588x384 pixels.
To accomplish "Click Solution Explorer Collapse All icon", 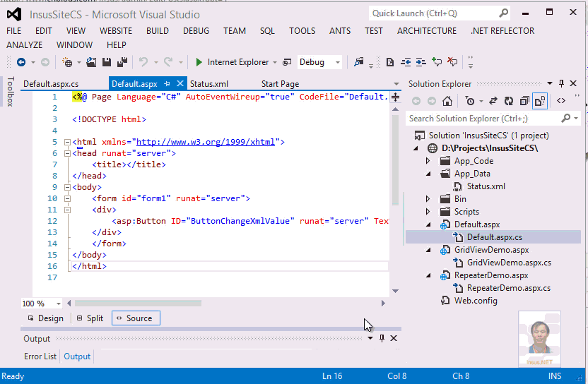I will pyautogui.click(x=524, y=101).
